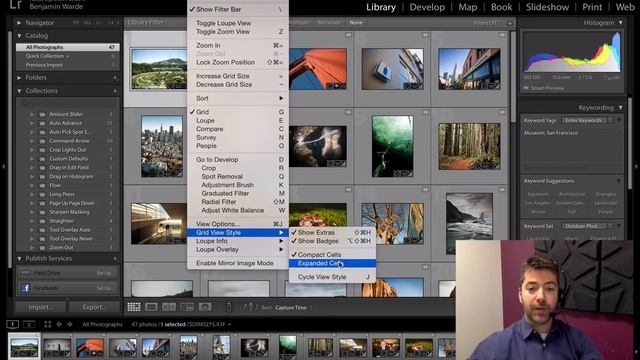Image resolution: width=640 pixels, height=360 pixels.
Task: Choose Increase Grid Size
Action: coord(238,76)
